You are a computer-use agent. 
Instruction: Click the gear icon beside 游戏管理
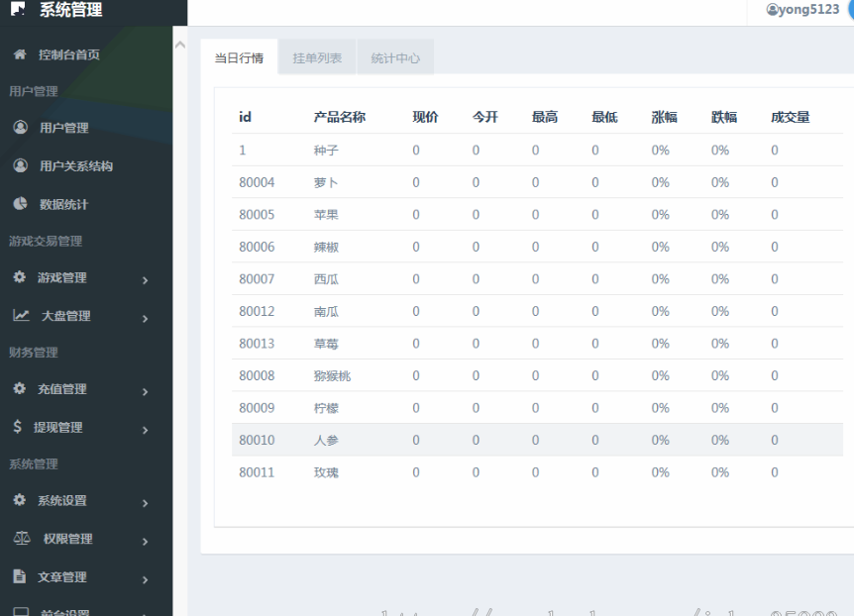(x=19, y=278)
